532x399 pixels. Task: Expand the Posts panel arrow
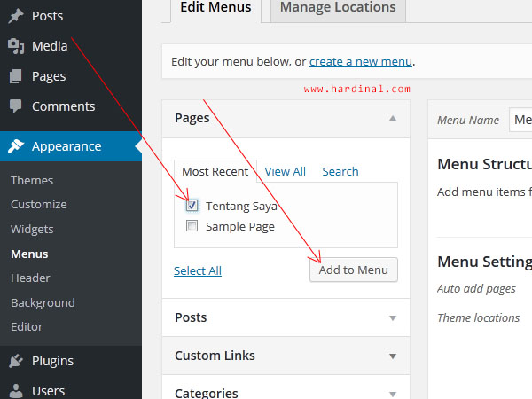tap(393, 318)
